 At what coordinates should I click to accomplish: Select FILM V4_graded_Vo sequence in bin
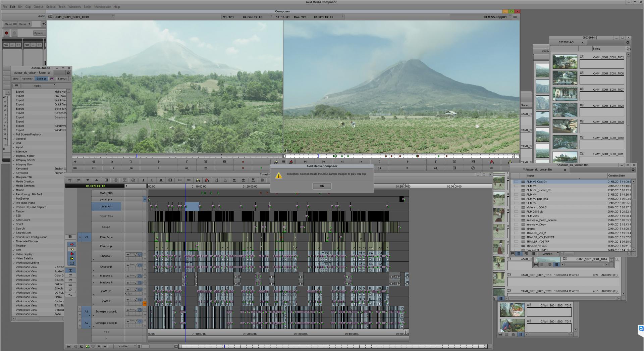coord(539,190)
